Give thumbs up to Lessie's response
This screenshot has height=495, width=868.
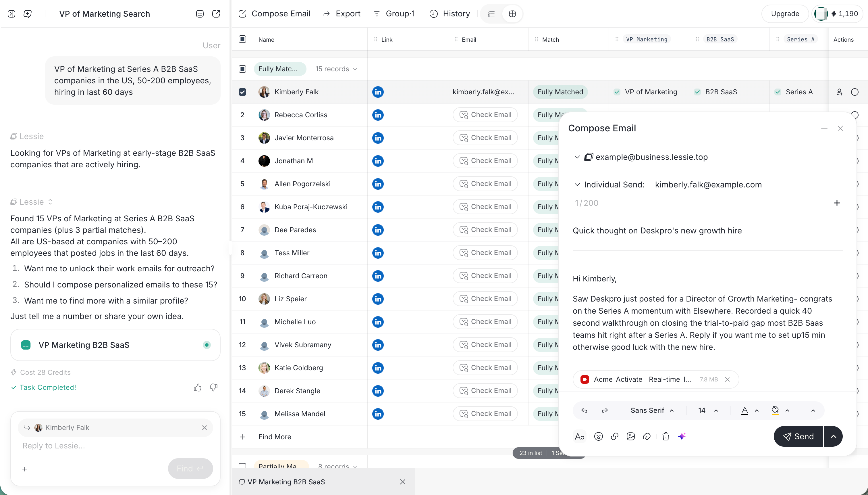point(198,387)
